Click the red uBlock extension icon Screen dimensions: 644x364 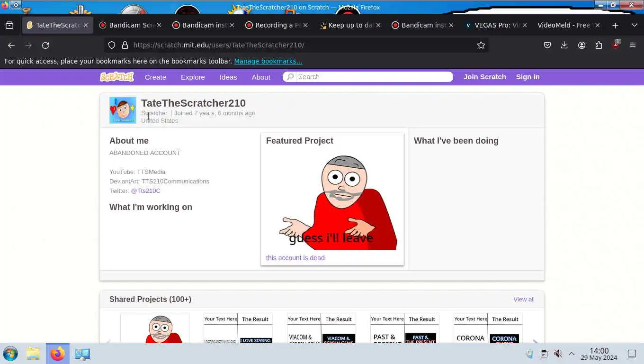pos(616,45)
